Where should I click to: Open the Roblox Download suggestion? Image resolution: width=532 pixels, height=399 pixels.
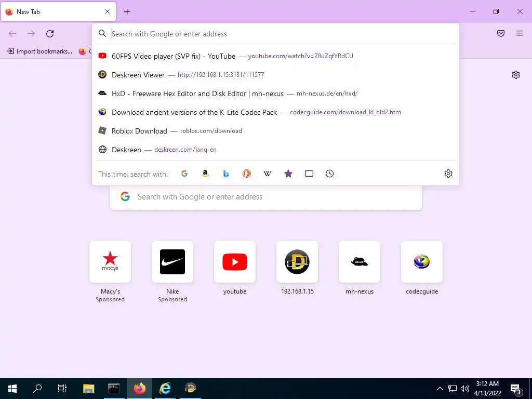(275, 130)
